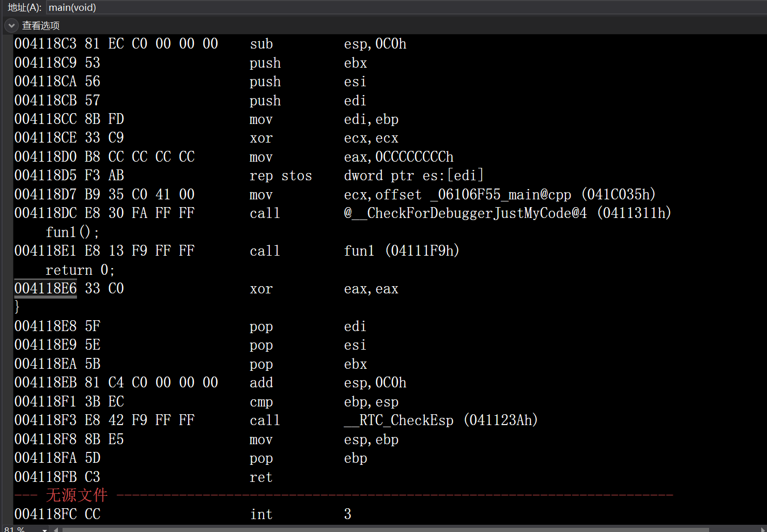Viewport: 767px width, 532px height.
Task: Select the pop ebp line at 004118FA
Action: pos(191,458)
